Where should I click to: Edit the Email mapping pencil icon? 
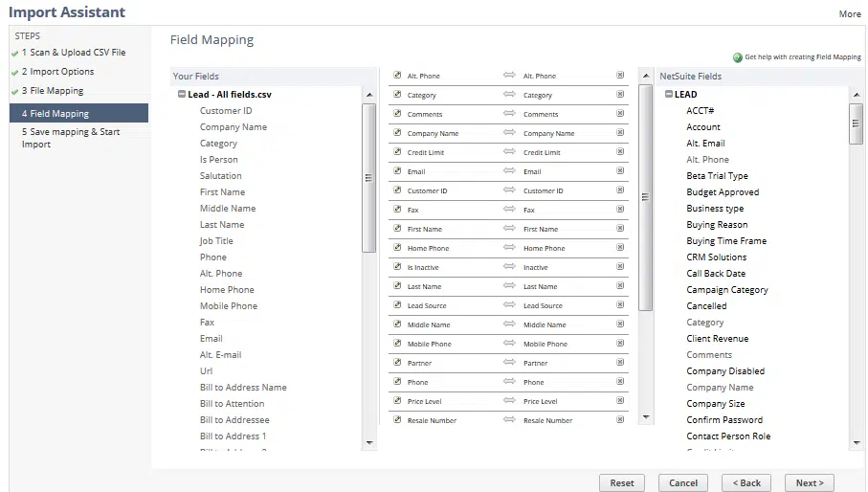click(397, 171)
